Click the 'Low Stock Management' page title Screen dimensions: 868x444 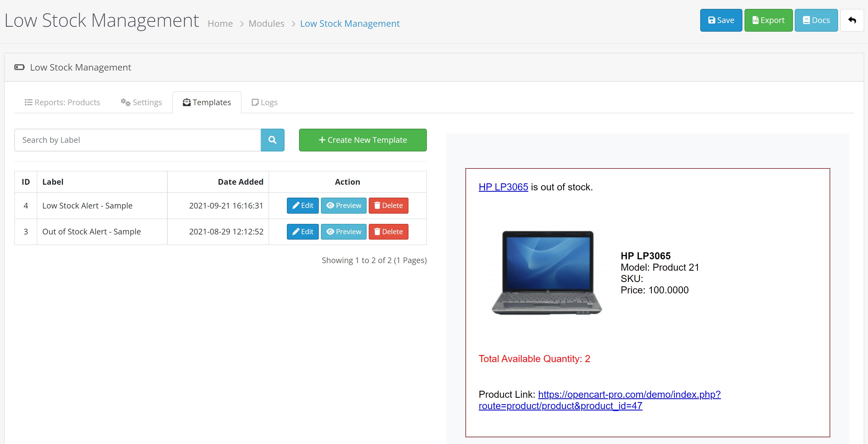102,20
